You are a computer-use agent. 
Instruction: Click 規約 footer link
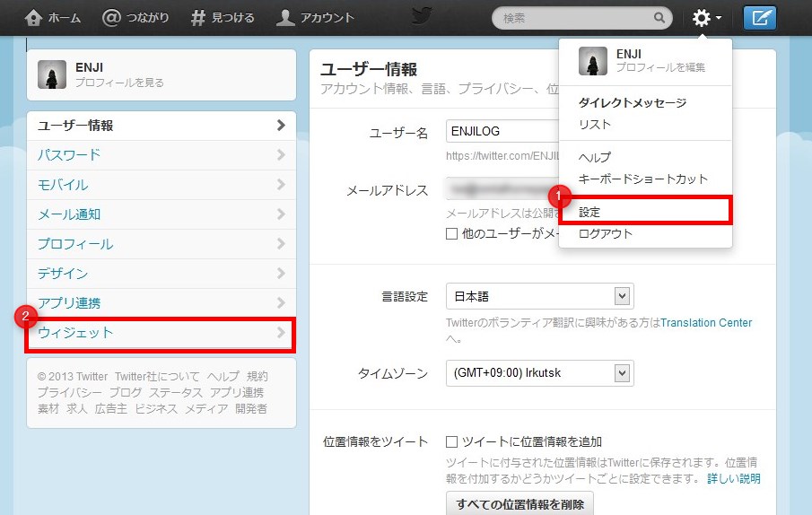[x=258, y=377]
